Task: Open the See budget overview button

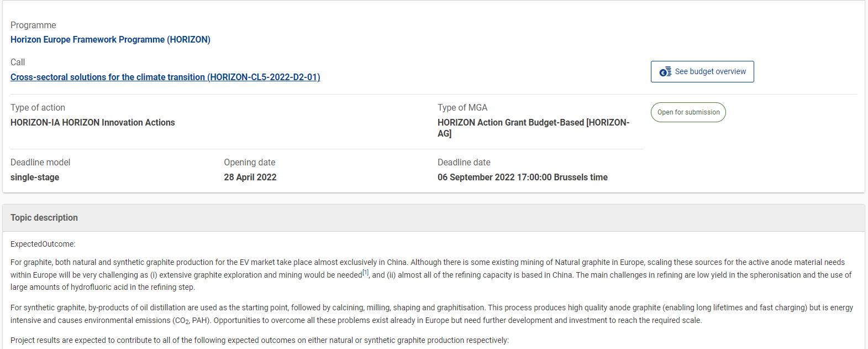Action: (x=702, y=72)
